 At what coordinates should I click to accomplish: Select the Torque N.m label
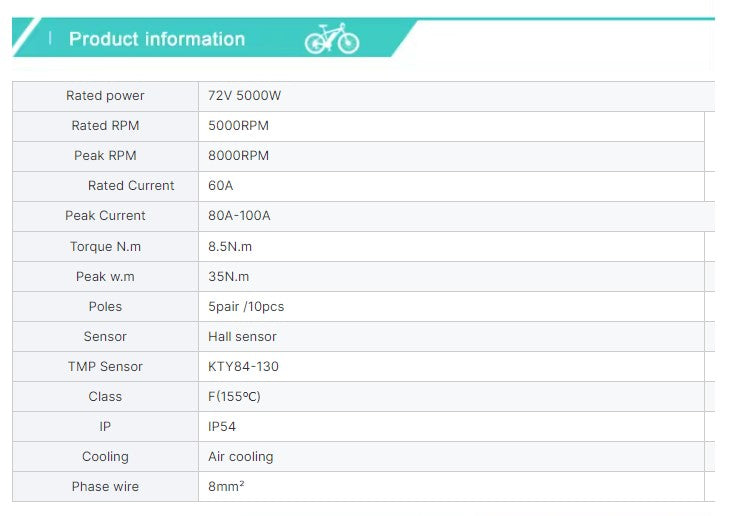105,246
